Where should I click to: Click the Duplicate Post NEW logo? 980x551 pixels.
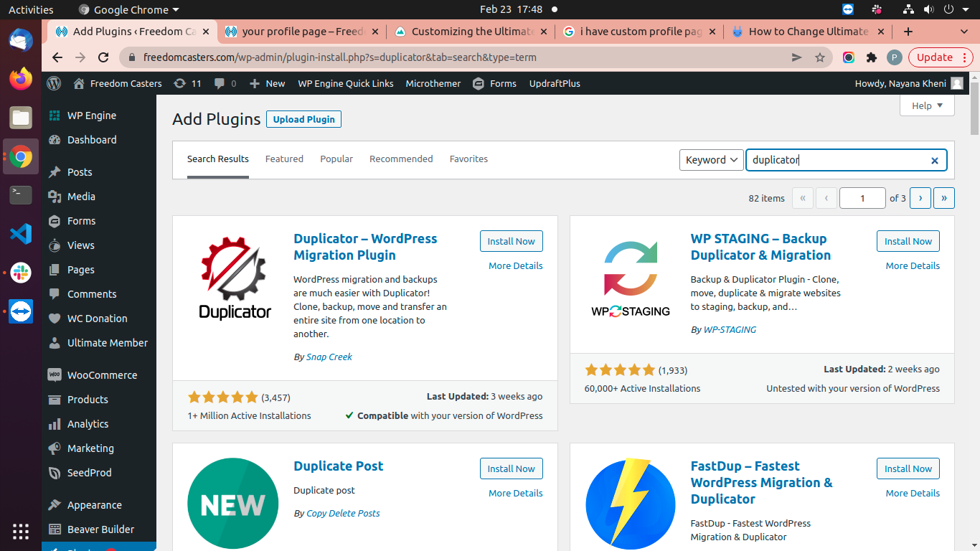[x=232, y=504]
